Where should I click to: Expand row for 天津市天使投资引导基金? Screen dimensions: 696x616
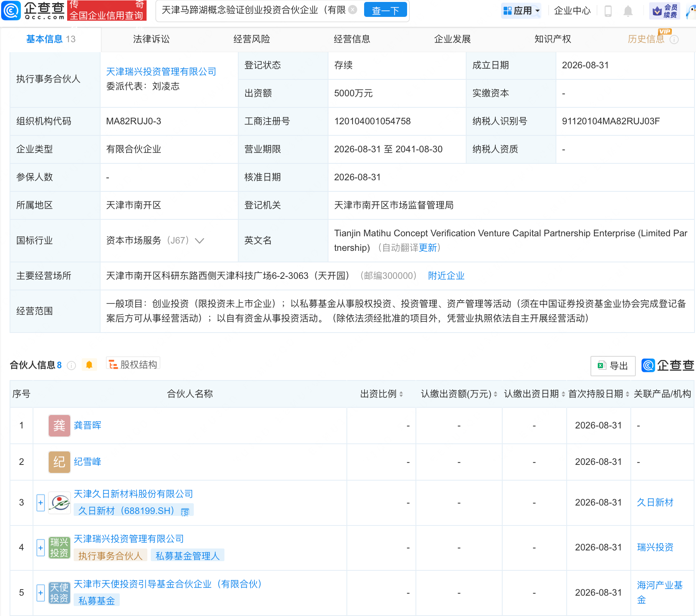point(41,593)
